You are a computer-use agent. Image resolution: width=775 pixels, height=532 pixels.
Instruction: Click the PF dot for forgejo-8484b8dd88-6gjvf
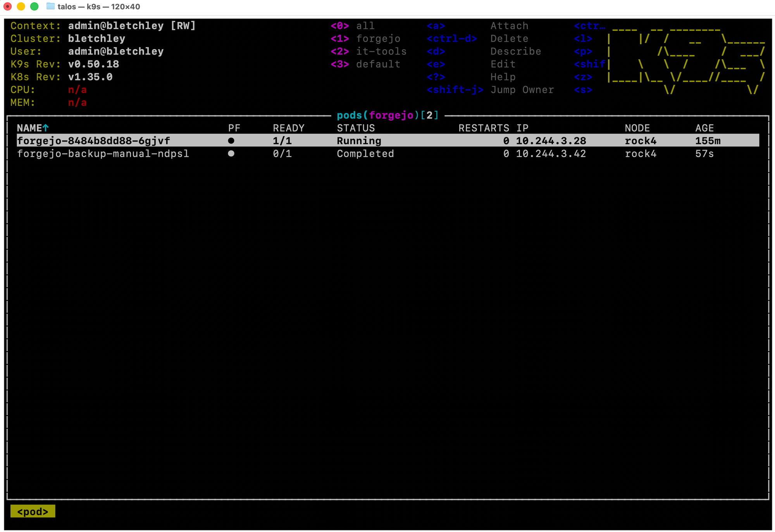[231, 141]
